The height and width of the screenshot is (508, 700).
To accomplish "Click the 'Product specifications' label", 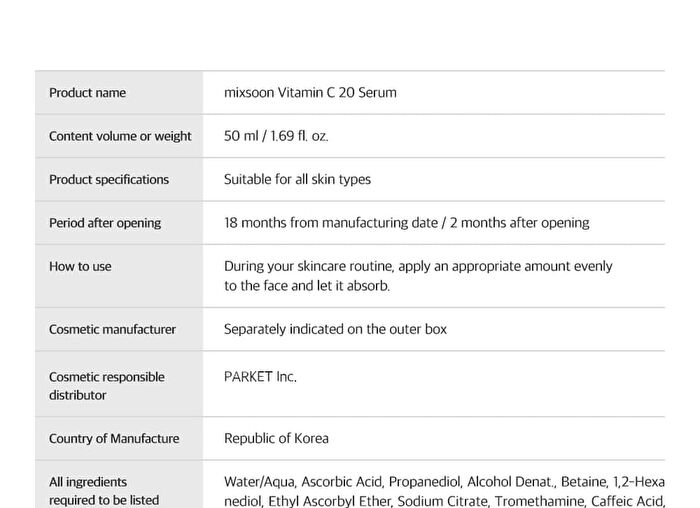I will click(109, 179).
